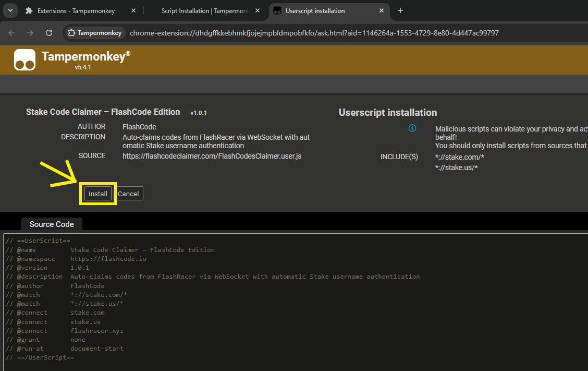Open a new browser tab with the plus icon
The height and width of the screenshot is (371, 588).
[x=400, y=10]
